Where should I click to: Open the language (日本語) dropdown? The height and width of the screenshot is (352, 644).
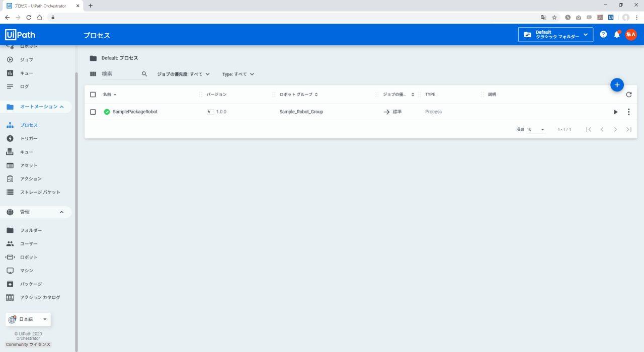pos(28,319)
